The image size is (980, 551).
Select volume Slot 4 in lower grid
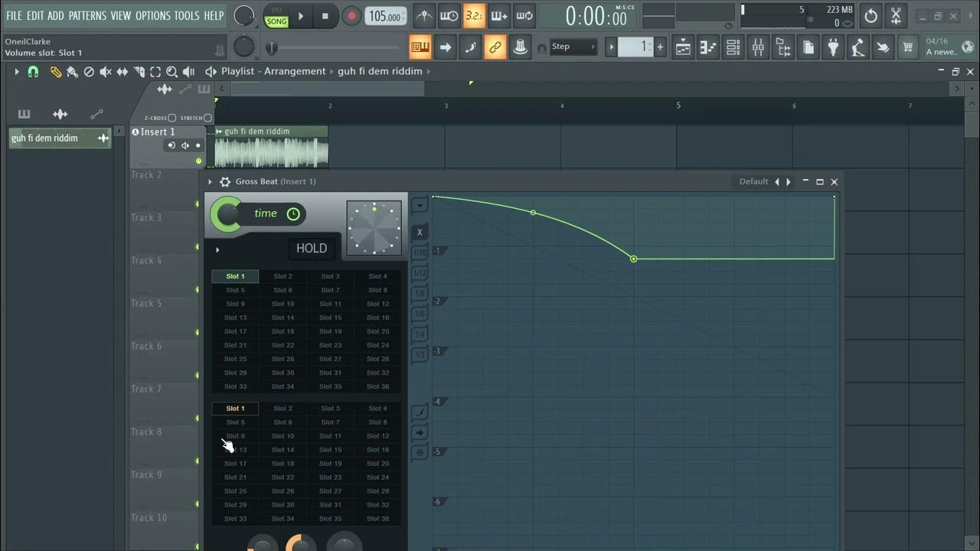377,409
